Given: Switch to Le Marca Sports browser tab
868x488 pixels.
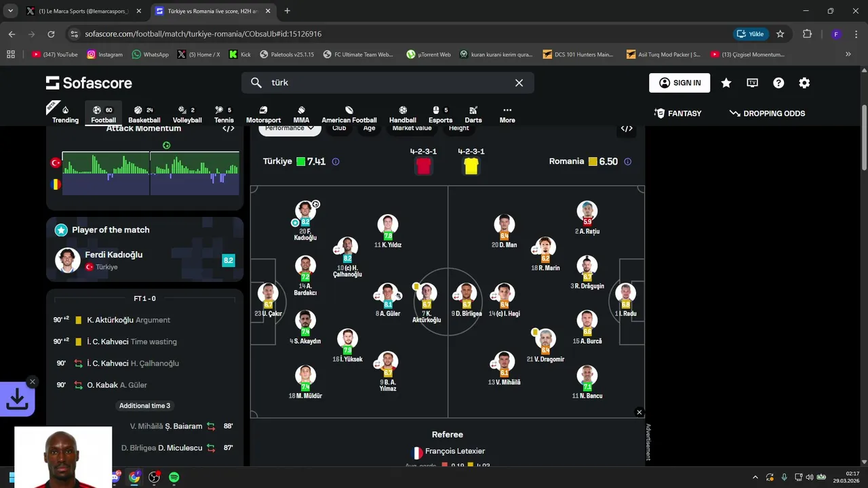Looking at the screenshot, I should [83, 11].
